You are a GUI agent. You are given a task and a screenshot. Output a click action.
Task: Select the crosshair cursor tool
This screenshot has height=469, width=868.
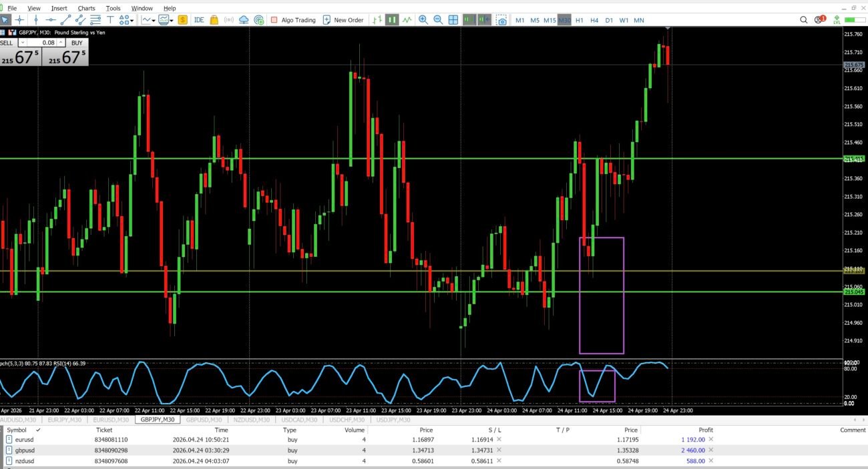click(x=20, y=20)
